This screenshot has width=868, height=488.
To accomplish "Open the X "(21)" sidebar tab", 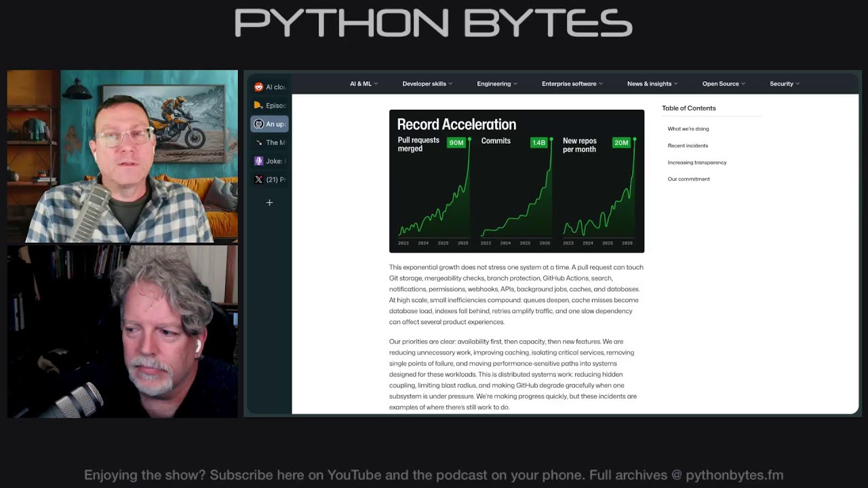I will 270,180.
